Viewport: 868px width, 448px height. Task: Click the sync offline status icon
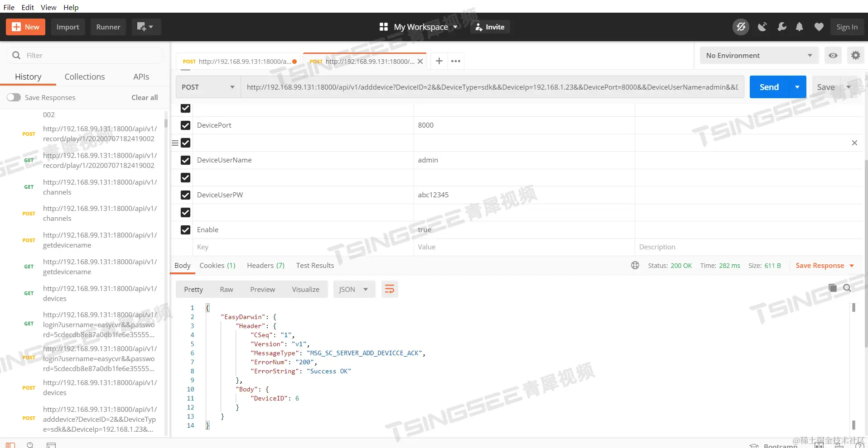tap(741, 27)
